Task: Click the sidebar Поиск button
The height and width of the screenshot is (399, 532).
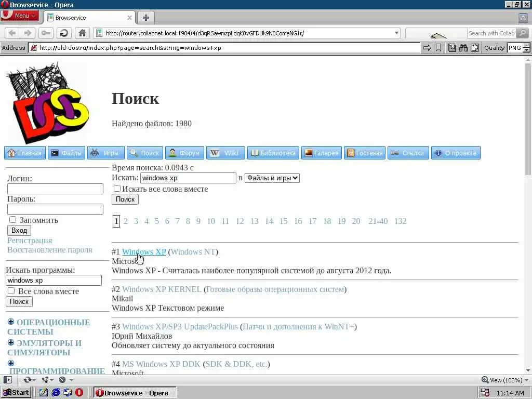Action: 19,302
